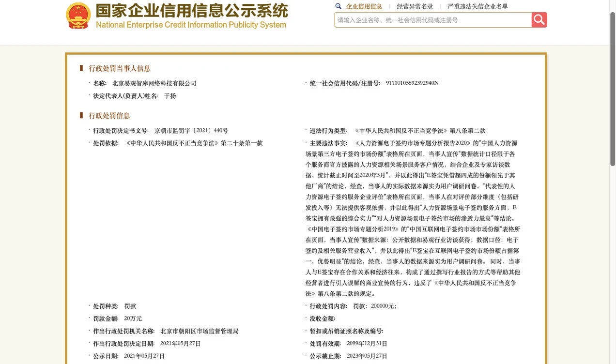
Task: Click the fine amount 20万元
Action: pos(133,318)
